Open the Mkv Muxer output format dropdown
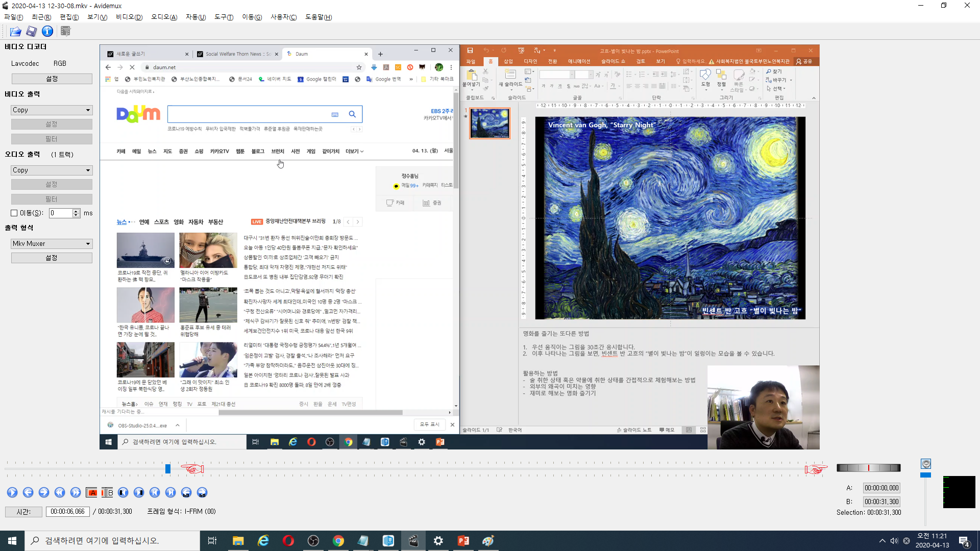980x551 pixels. [52, 244]
